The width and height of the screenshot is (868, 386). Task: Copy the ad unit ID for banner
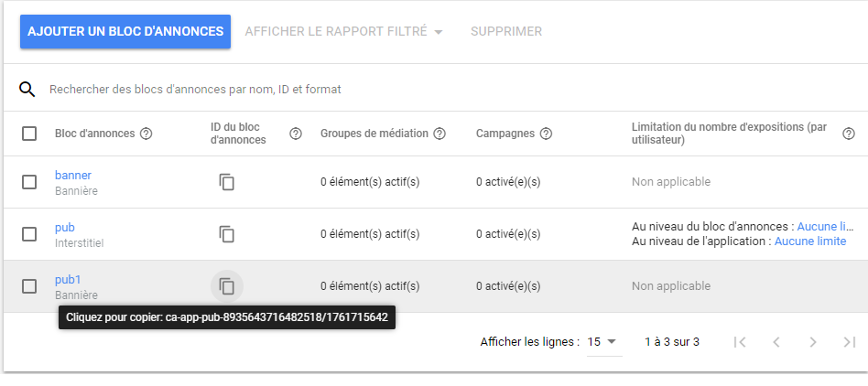227,182
